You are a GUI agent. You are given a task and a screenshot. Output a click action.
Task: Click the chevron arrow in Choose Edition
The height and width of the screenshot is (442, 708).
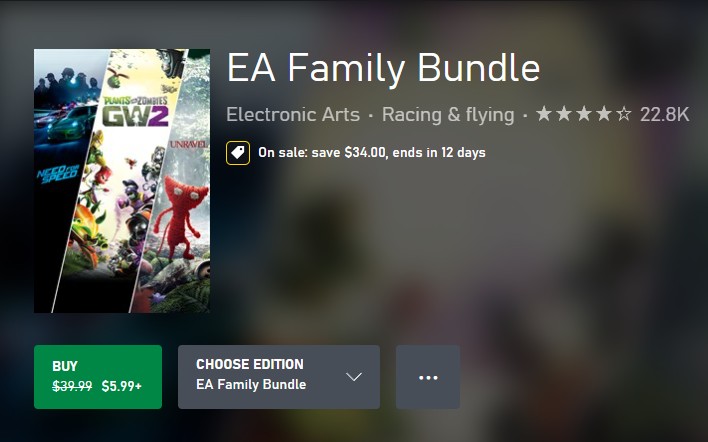(x=353, y=377)
